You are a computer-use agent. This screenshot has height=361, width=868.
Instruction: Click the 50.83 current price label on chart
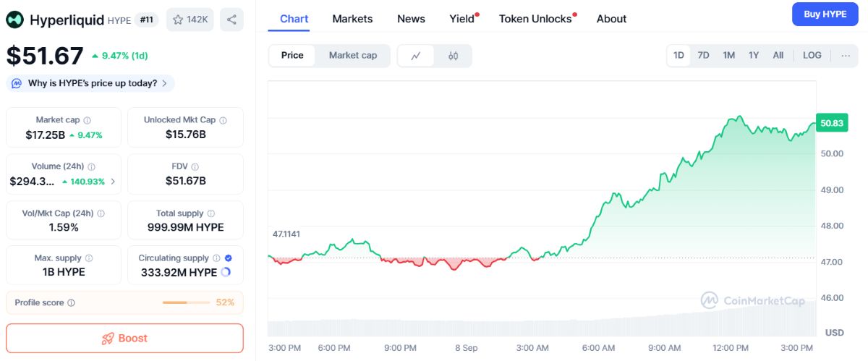click(x=833, y=123)
